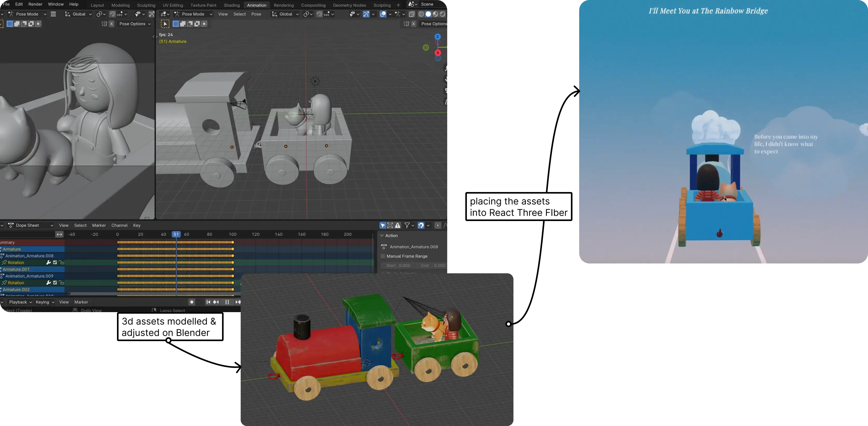Toggle X-axis mirror button in right viewport

(414, 24)
